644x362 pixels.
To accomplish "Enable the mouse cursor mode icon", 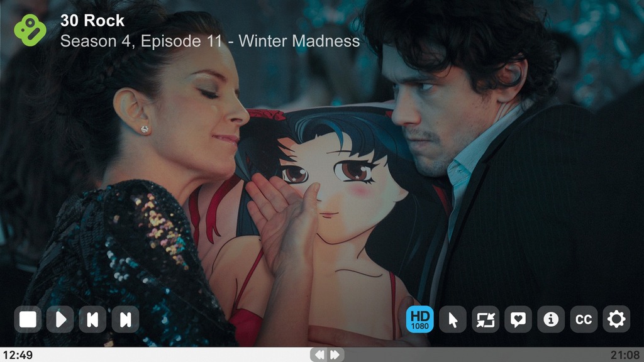I will pyautogui.click(x=453, y=319).
